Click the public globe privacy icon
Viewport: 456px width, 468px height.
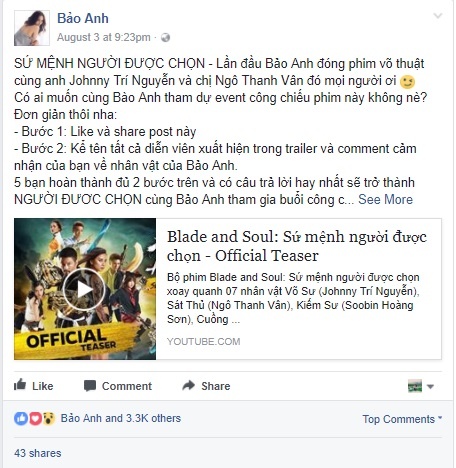(x=165, y=37)
